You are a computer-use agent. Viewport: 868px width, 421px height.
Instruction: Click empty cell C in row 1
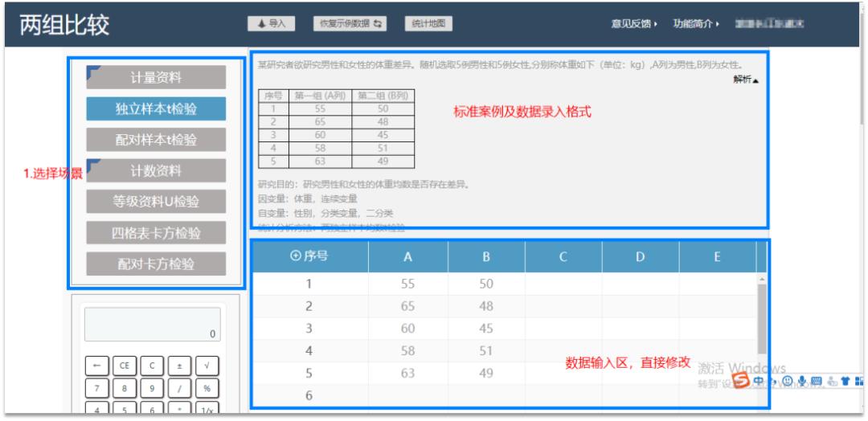563,284
